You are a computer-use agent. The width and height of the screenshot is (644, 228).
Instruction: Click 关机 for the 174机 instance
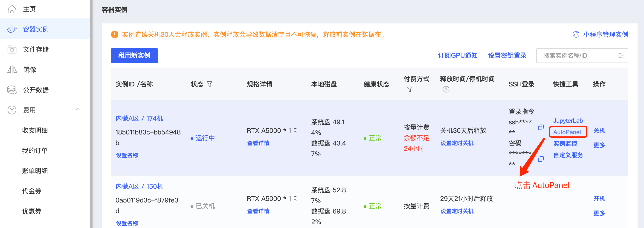(x=599, y=131)
